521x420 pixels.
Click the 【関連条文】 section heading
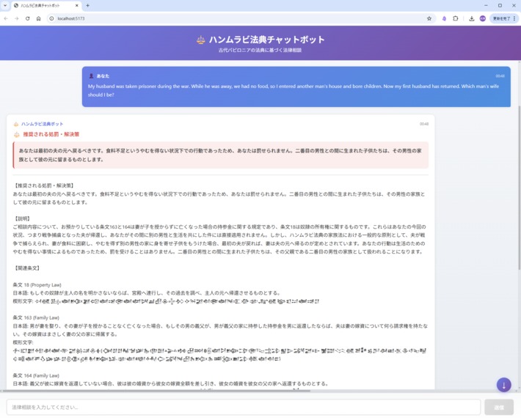(27, 268)
